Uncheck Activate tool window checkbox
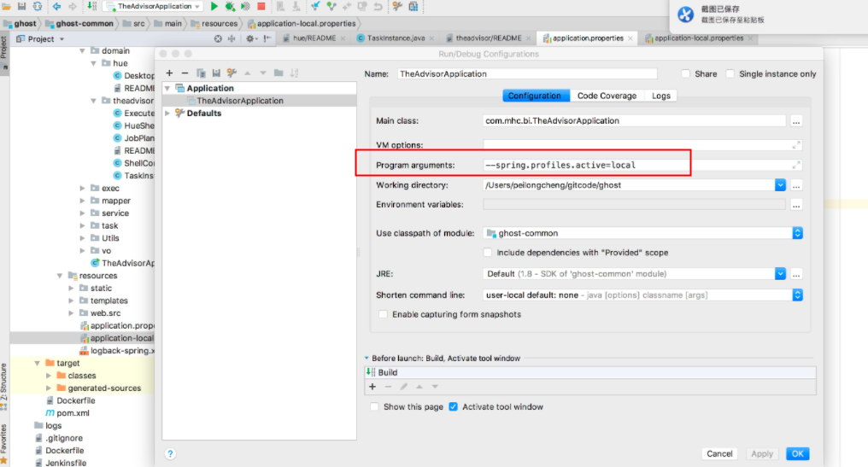 coord(454,406)
